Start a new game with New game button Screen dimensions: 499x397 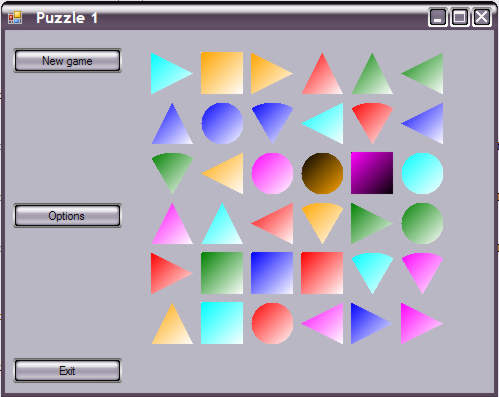67,61
